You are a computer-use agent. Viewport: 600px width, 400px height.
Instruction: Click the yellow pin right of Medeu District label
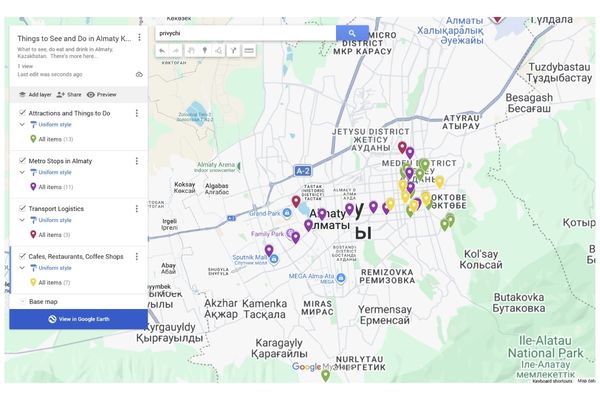440,181
